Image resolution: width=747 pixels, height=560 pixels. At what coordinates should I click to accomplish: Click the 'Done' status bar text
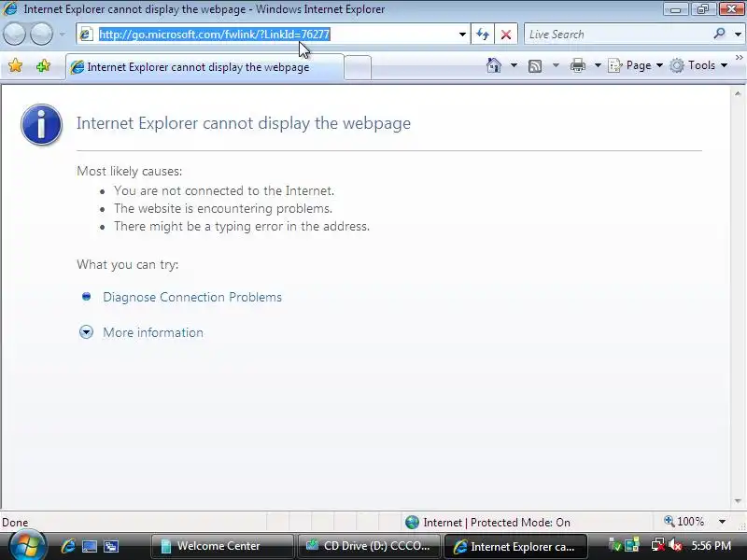[x=15, y=523]
